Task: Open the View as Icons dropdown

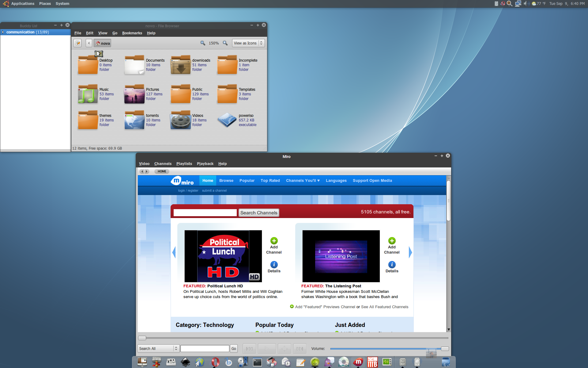Action: (x=248, y=43)
